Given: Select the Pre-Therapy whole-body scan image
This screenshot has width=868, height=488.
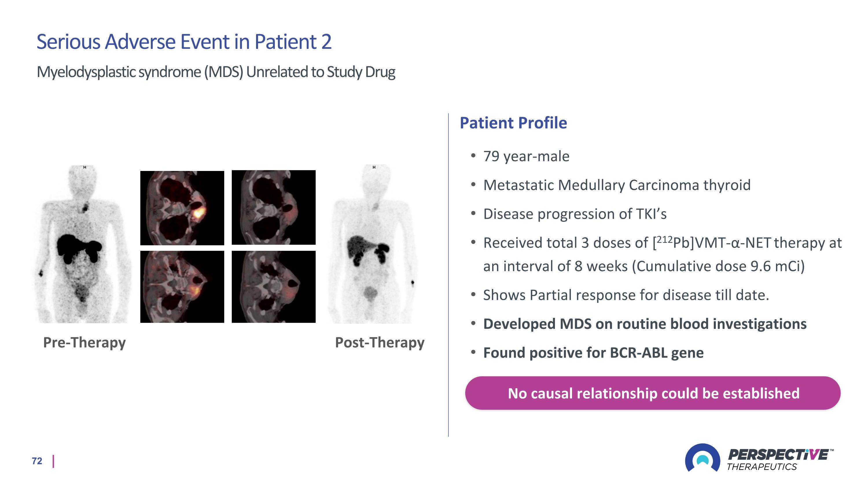Looking at the screenshot, I should (83, 244).
